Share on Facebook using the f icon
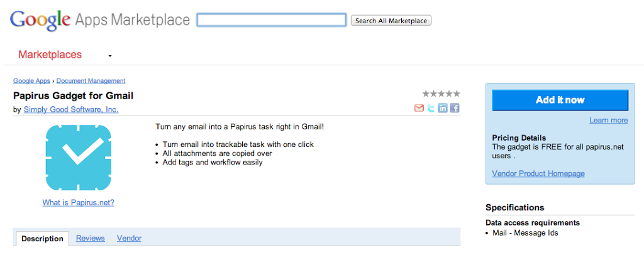644x255 pixels. pos(454,108)
